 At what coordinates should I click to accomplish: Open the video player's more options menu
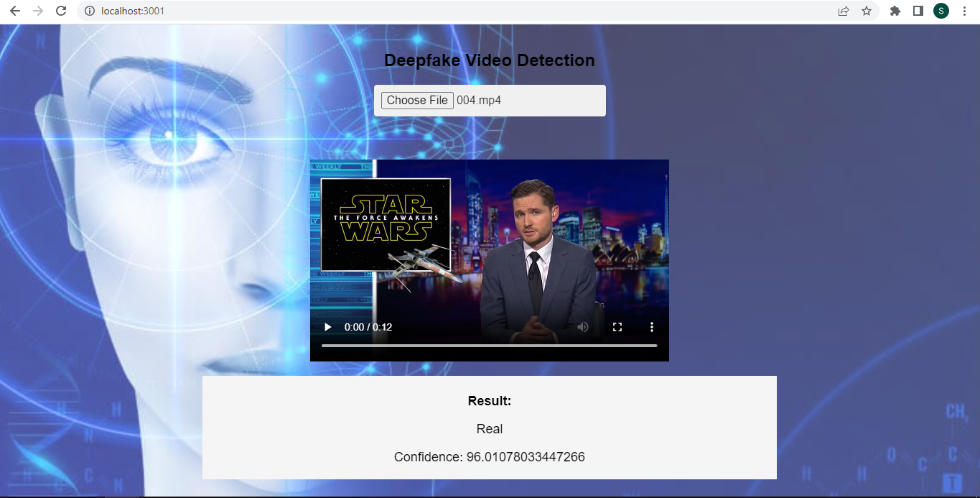point(651,327)
